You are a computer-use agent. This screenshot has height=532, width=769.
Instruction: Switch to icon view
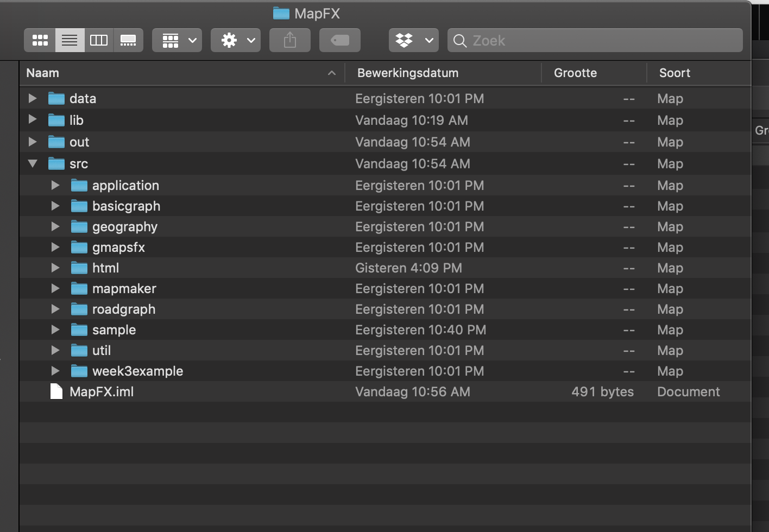tap(40, 40)
